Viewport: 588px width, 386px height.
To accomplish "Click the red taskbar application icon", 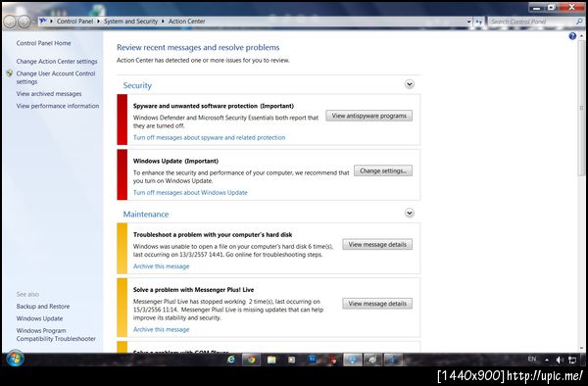I will click(332, 361).
